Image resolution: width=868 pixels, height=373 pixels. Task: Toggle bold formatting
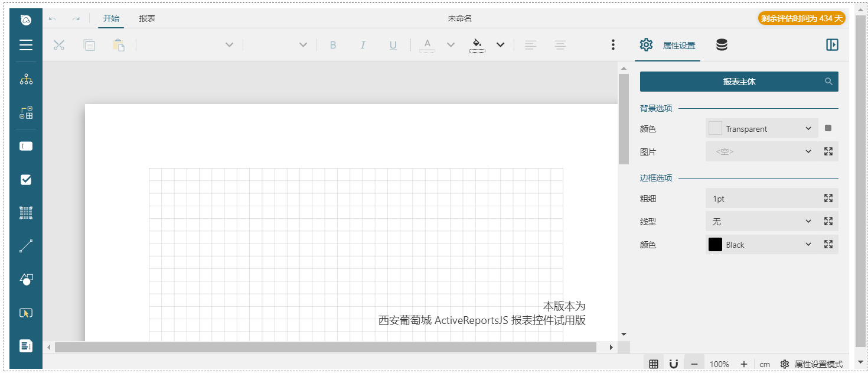click(x=333, y=45)
